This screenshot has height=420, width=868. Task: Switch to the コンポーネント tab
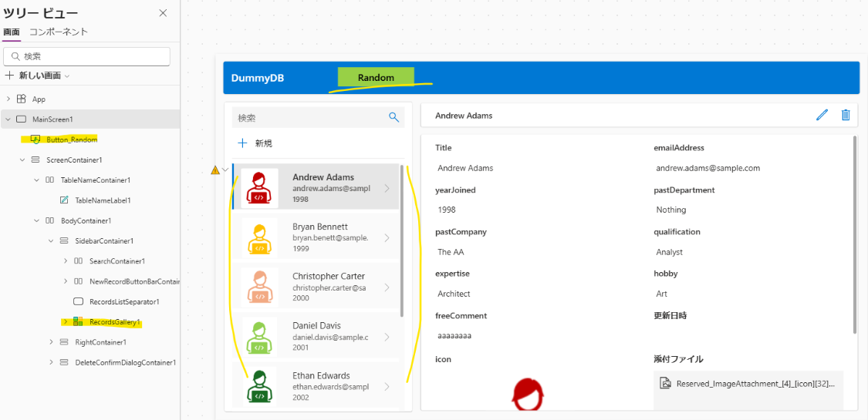point(58,32)
